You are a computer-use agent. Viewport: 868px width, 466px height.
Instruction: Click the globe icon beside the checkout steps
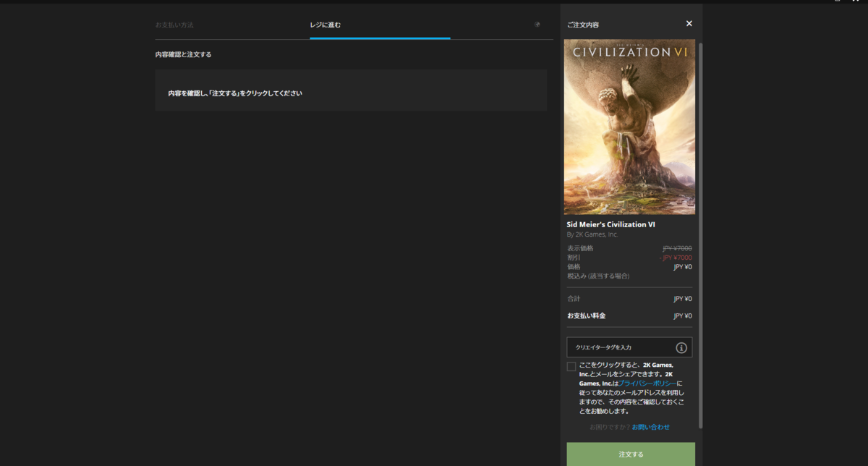point(537,24)
